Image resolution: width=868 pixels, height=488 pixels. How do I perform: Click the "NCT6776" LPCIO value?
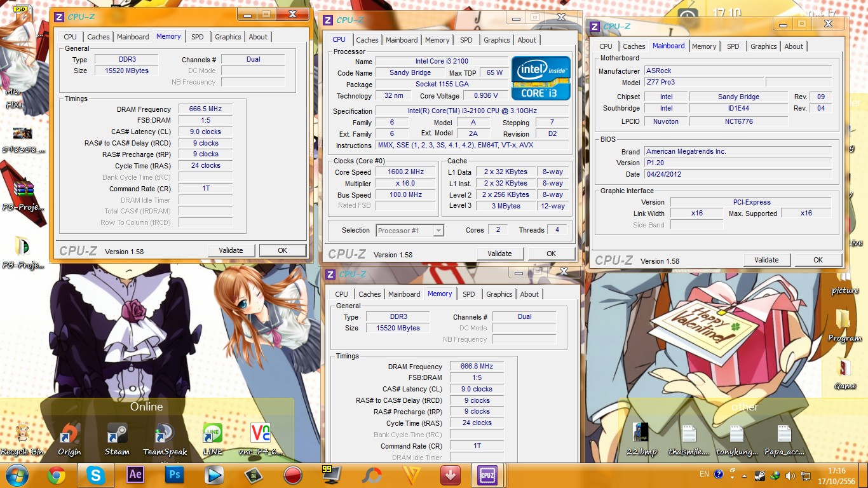click(x=738, y=121)
